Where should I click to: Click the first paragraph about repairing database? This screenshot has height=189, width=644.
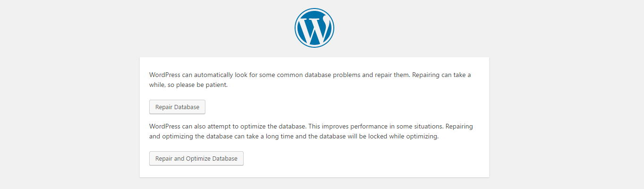coord(310,80)
